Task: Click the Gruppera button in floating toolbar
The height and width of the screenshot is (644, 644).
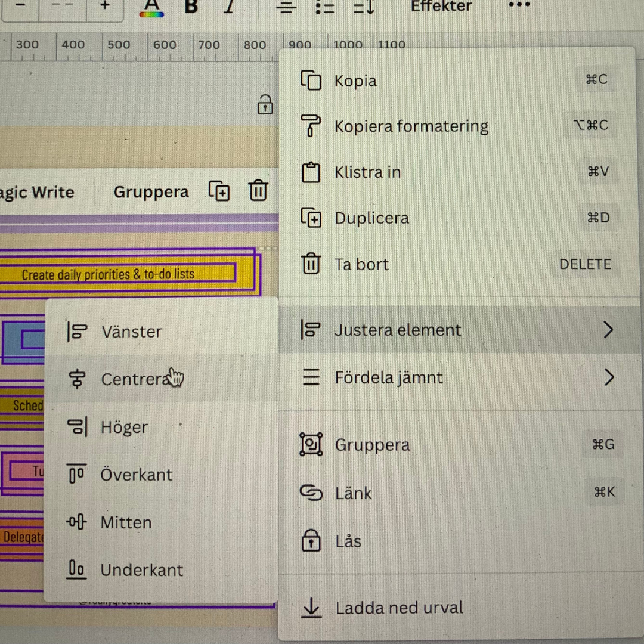Action: [x=151, y=192]
